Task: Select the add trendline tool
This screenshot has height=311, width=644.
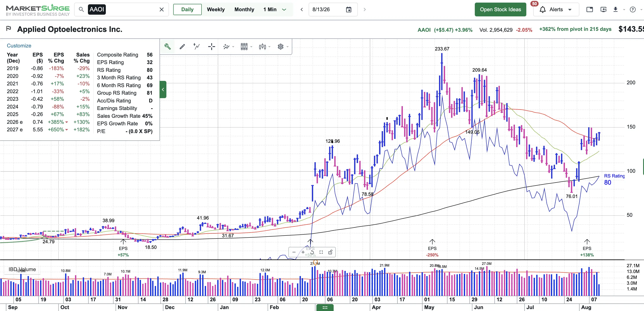Action: (x=197, y=47)
